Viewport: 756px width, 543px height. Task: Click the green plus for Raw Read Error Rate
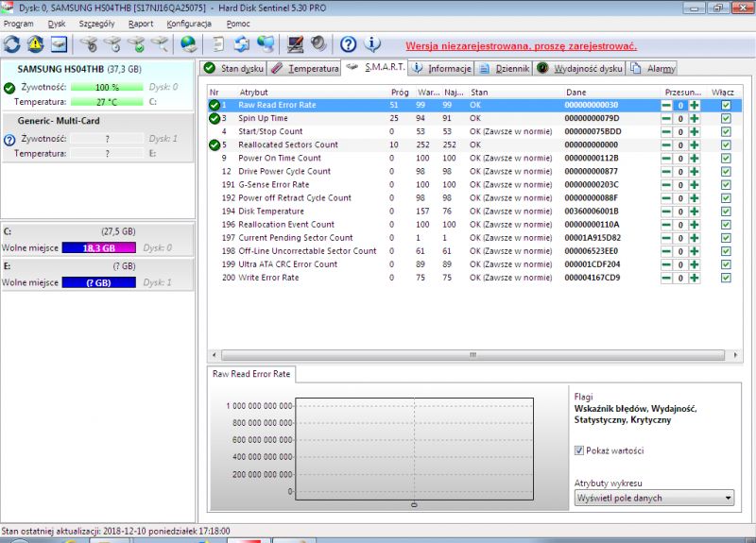[695, 105]
